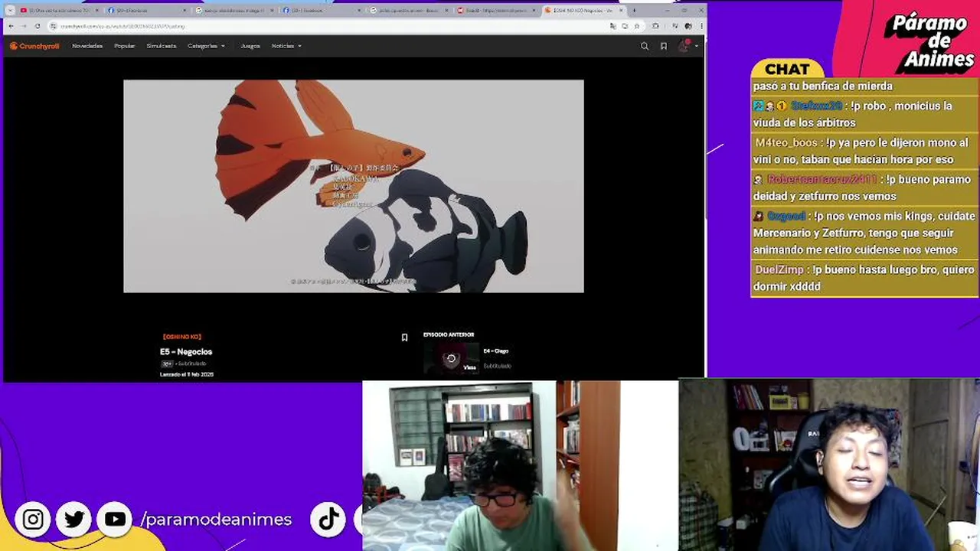This screenshot has width=980, height=551.
Task: Click the Crunchyroll logo
Action: point(34,46)
